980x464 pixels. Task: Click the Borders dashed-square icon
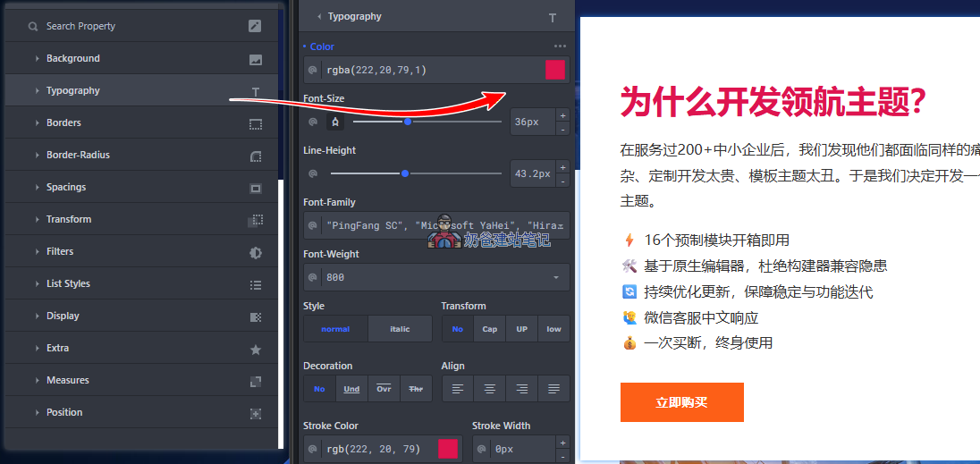(255, 124)
